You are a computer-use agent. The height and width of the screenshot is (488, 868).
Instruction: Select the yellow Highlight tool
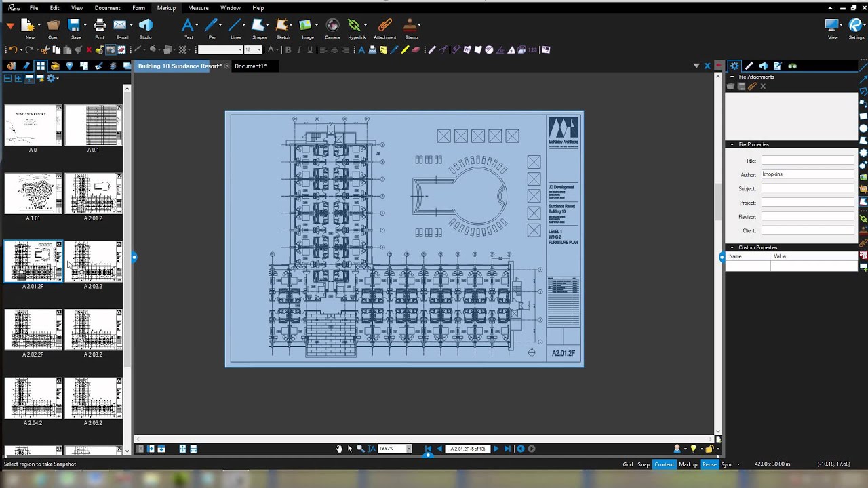[405, 49]
